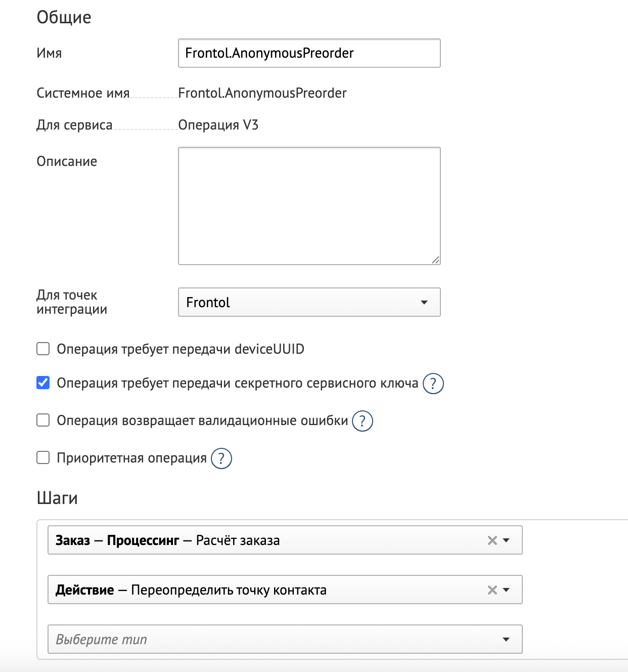Focus the Описание text area

point(309,205)
